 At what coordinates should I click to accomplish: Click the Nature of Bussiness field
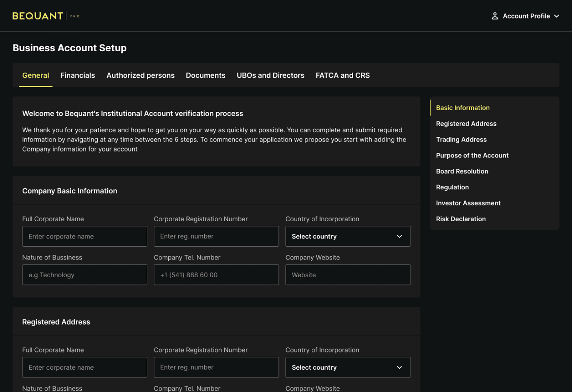(x=84, y=275)
